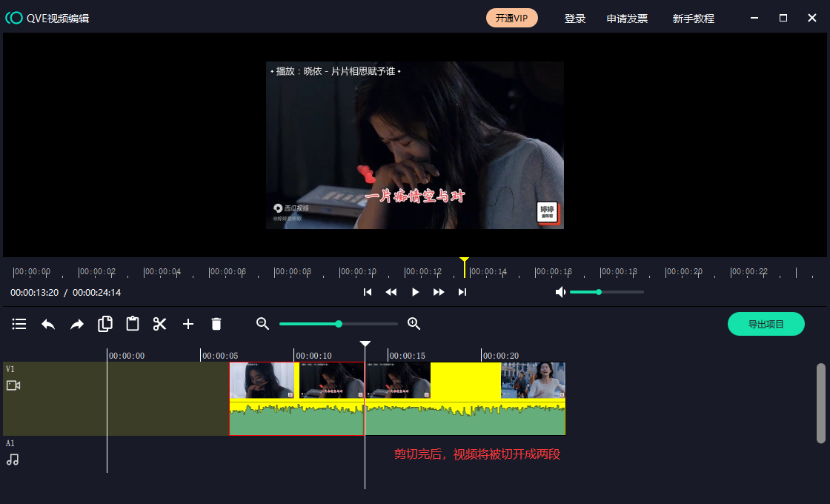Skip to the end of video
Screen dimensions: 830x504
(x=462, y=292)
